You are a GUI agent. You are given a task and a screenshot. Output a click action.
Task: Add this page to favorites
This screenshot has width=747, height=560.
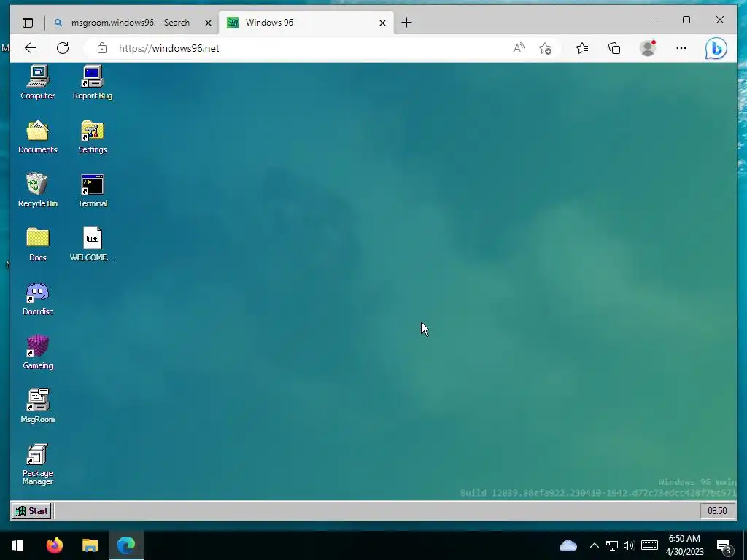click(x=546, y=48)
